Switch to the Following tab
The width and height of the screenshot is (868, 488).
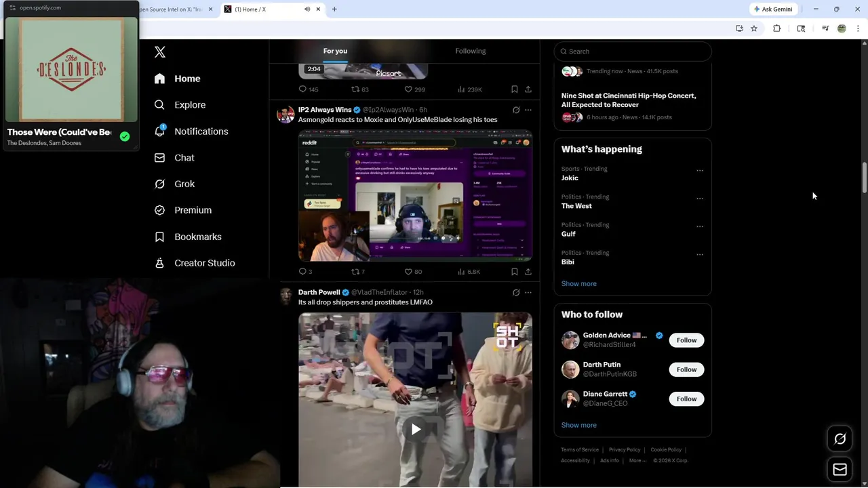[471, 52]
